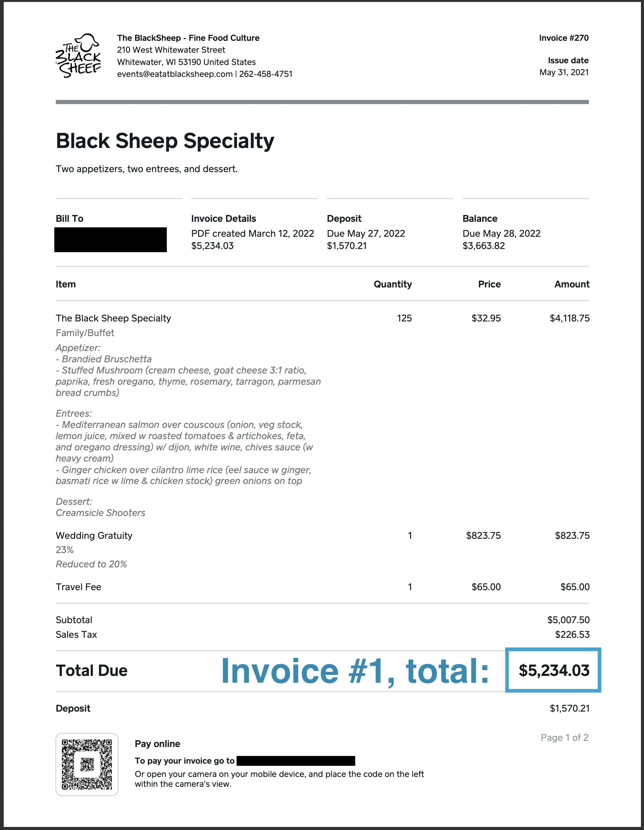Select the Deposit due date May 27, 2022
Screen dimensions: 644x830
click(x=366, y=233)
